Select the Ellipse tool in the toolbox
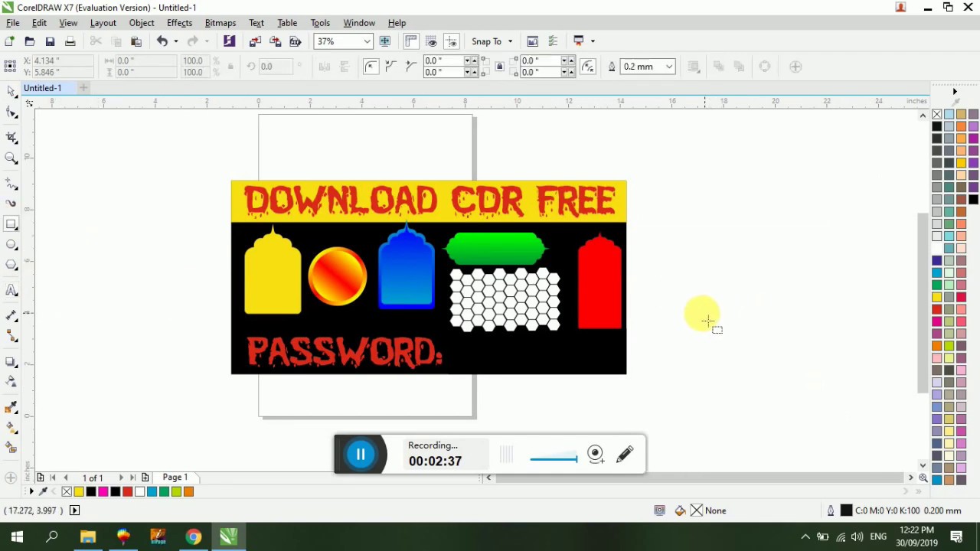This screenshot has width=980, height=551. tap(11, 245)
